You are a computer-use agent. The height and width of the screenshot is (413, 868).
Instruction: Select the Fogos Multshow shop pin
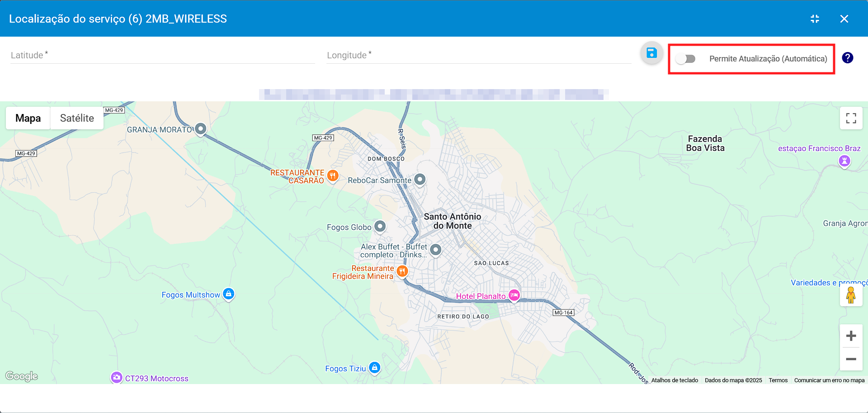tap(229, 294)
